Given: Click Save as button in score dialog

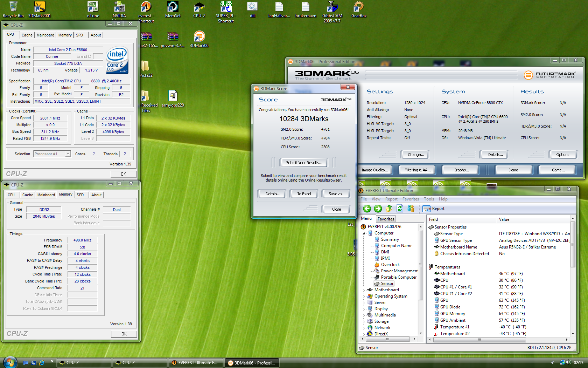Looking at the screenshot, I should (x=337, y=194).
